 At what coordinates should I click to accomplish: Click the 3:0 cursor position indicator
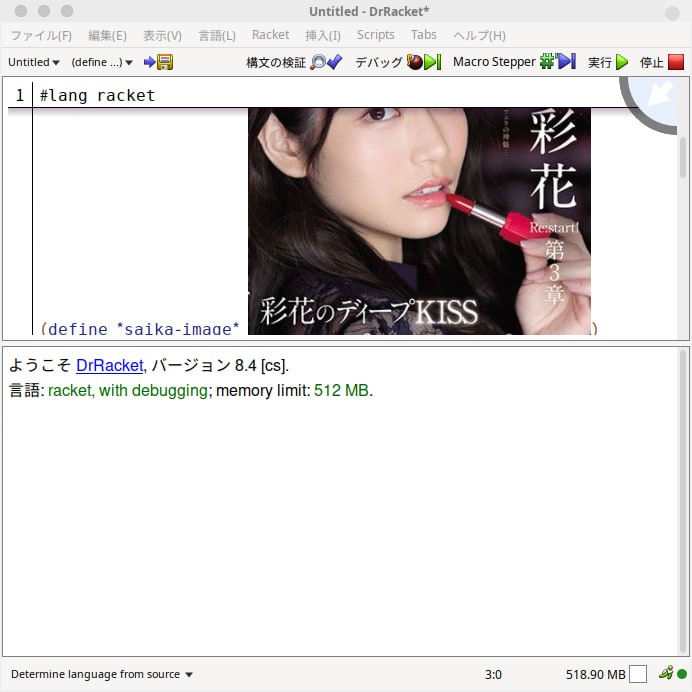pyautogui.click(x=493, y=674)
